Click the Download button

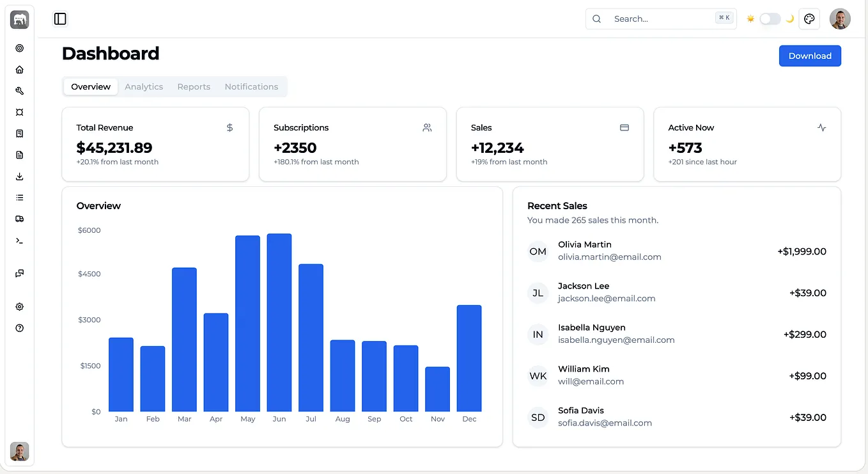tap(810, 56)
